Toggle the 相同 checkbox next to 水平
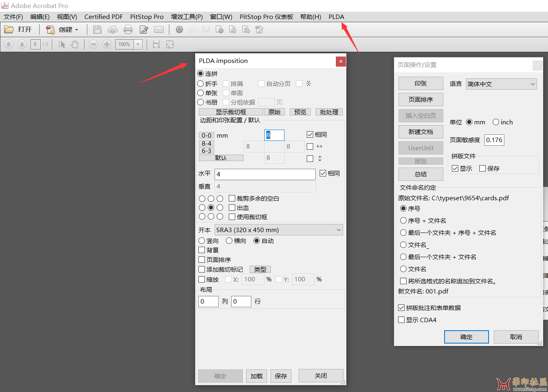Image resolution: width=548 pixels, height=392 pixels. (323, 173)
